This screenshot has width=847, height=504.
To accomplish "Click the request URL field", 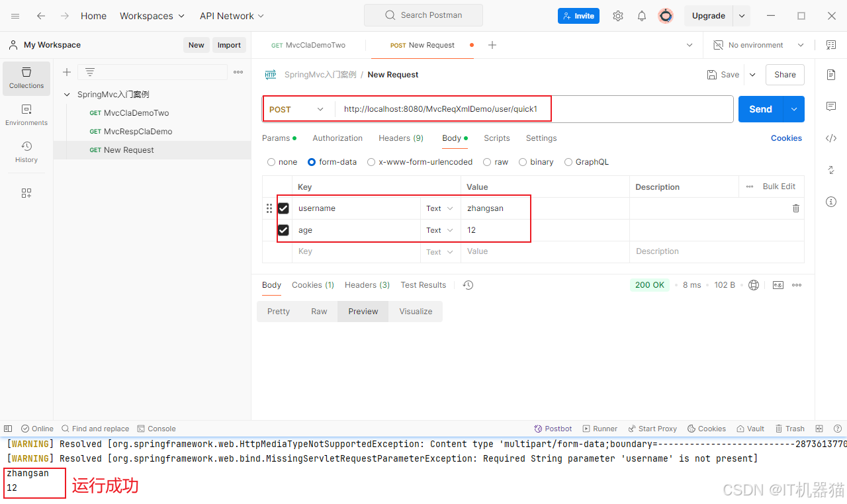I will coord(533,109).
